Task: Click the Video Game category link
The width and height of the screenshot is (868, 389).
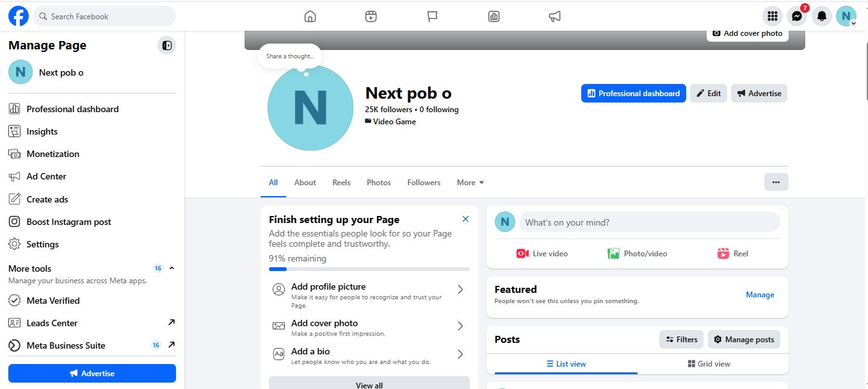Action: point(394,122)
